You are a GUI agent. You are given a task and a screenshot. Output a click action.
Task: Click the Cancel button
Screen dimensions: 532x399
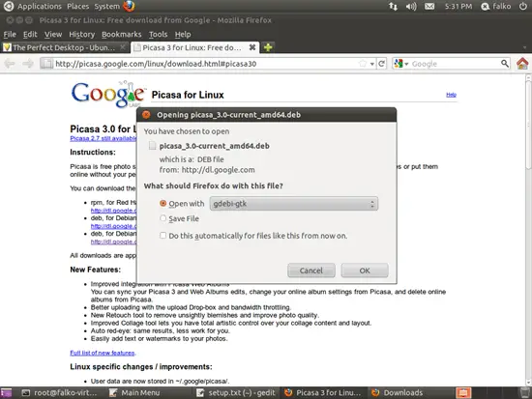(x=311, y=271)
